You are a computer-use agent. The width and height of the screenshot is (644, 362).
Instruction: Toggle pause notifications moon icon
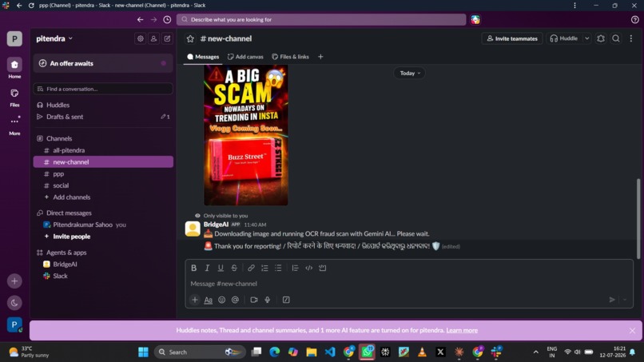point(14,303)
